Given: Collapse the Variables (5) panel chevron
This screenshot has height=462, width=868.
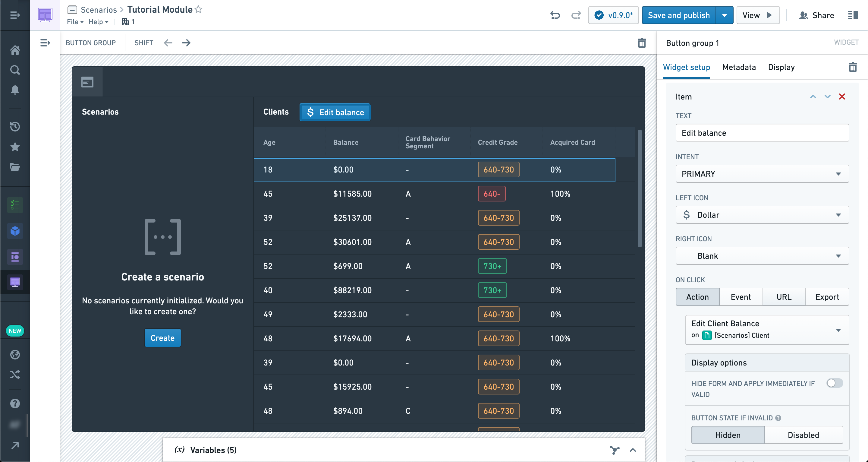Looking at the screenshot, I should tap(633, 450).
